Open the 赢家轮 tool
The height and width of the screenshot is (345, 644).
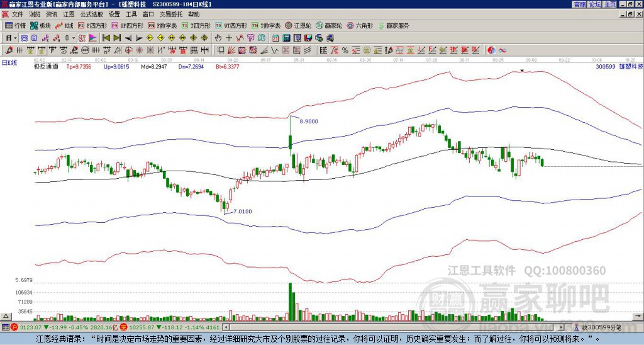(330, 25)
